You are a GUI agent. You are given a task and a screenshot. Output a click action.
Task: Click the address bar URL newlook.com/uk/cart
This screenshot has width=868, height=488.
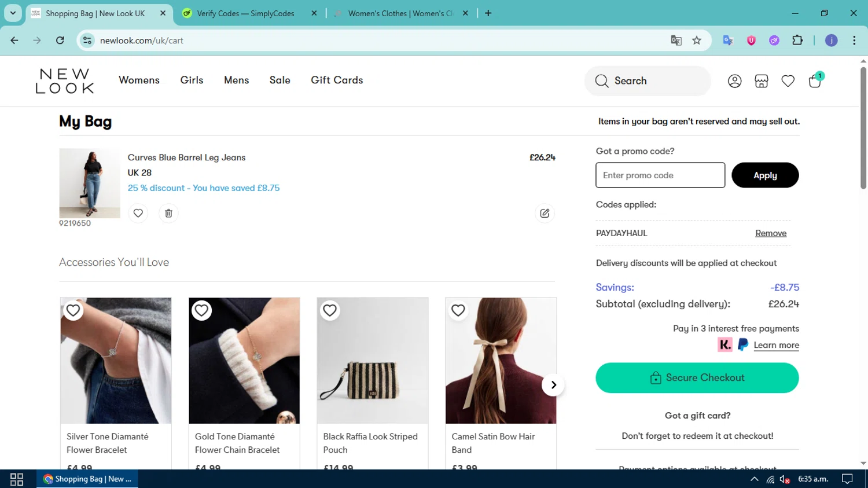point(142,41)
